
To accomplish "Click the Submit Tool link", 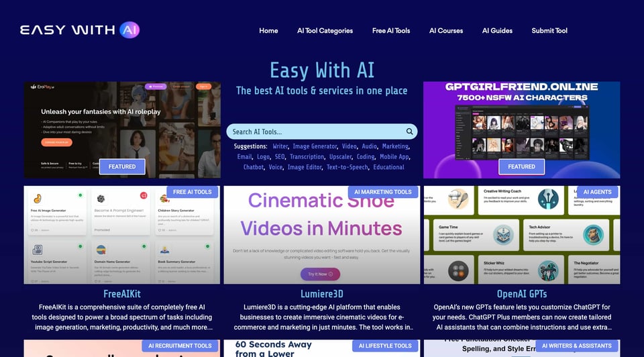I will 549,31.
